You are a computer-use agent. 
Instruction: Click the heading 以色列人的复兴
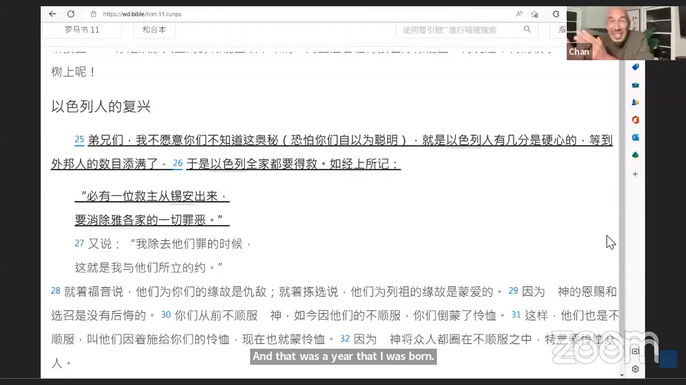pyautogui.click(x=101, y=106)
